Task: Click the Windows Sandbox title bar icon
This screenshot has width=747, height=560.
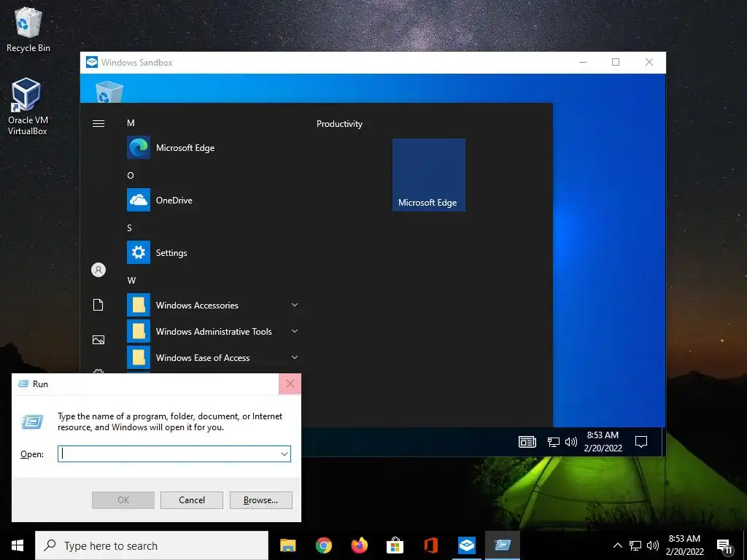Action: [91, 63]
